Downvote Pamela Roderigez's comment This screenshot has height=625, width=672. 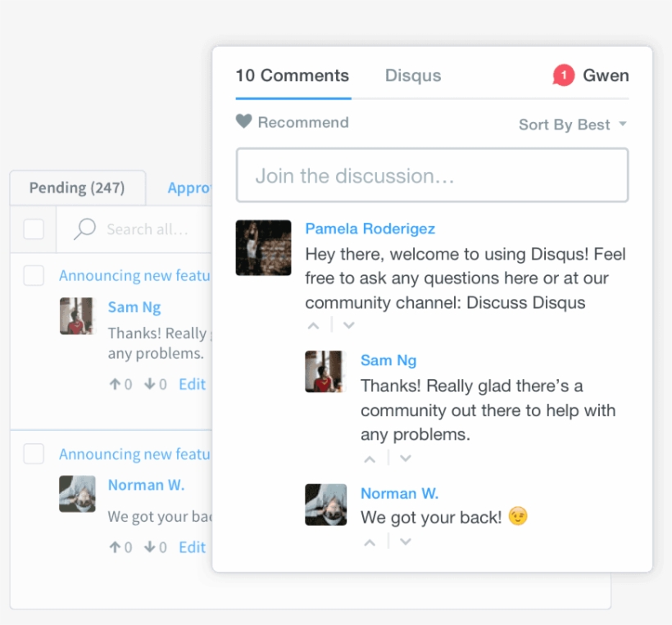click(349, 325)
